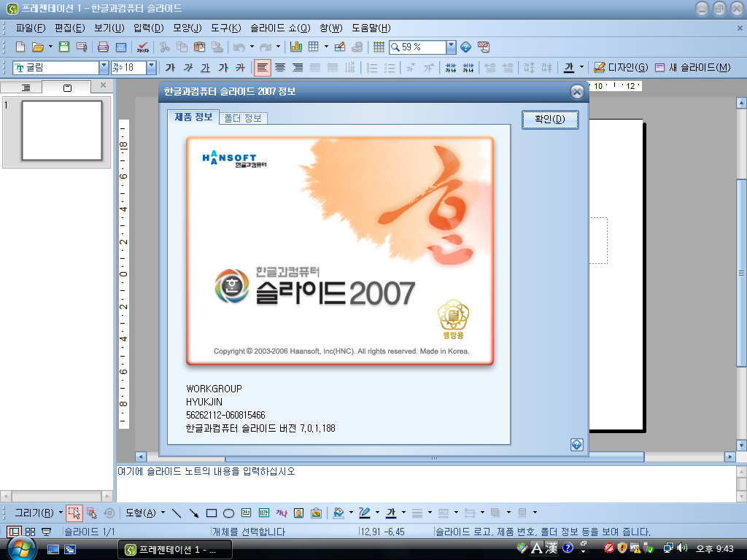This screenshot has height=560, width=747.
Task: Click the slide notes input area
Action: point(426,484)
